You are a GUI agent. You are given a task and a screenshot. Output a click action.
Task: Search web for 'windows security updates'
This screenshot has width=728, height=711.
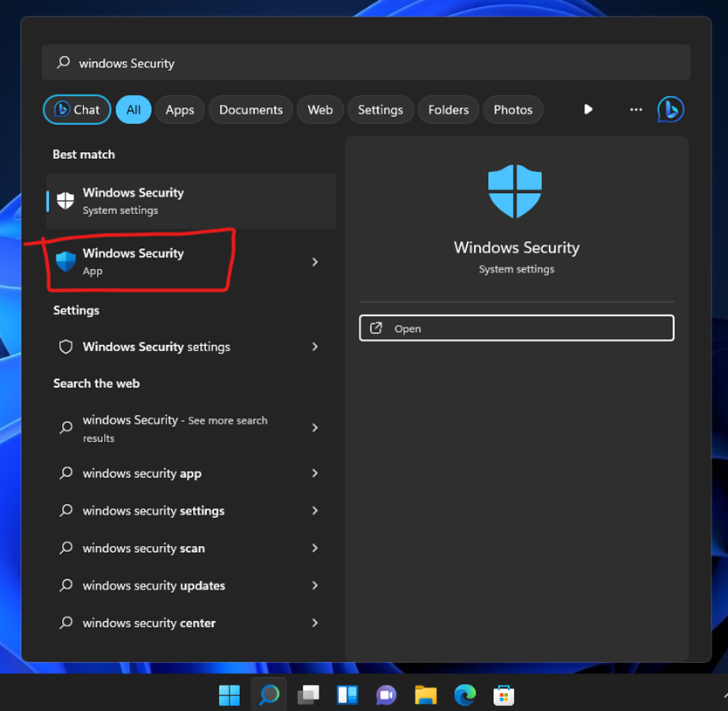click(x=191, y=585)
